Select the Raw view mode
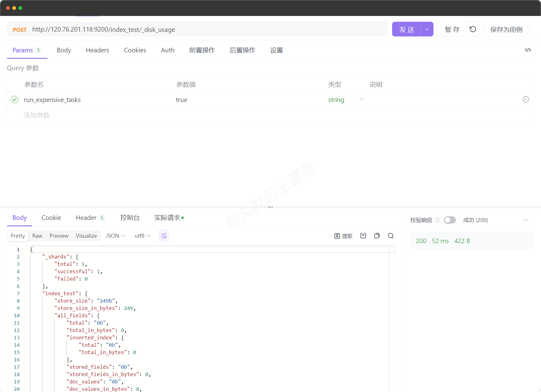The image size is (541, 392). coord(37,236)
